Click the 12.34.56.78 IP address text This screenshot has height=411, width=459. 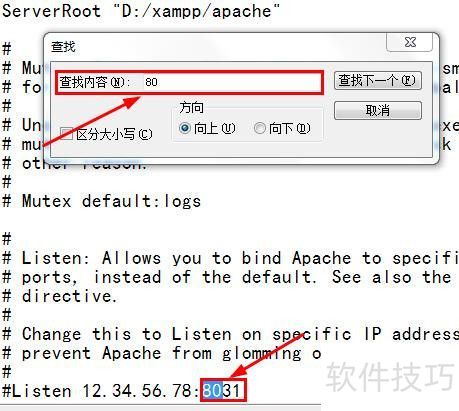(x=136, y=391)
